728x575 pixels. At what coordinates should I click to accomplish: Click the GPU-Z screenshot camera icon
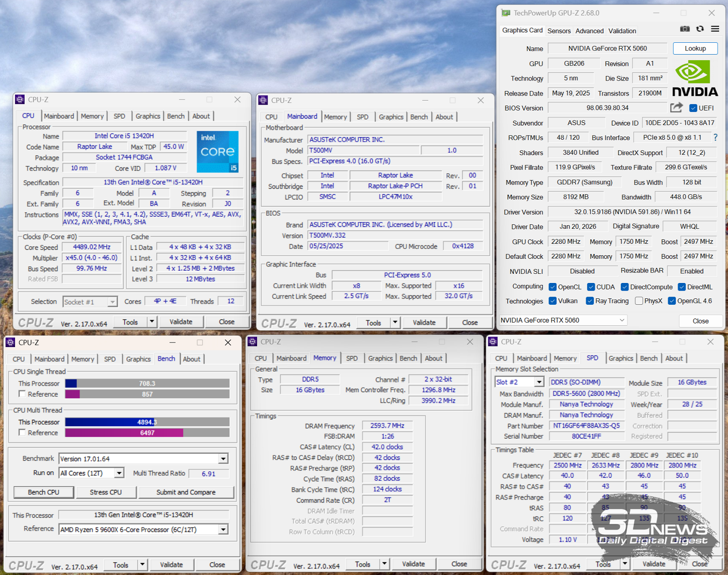685,29
